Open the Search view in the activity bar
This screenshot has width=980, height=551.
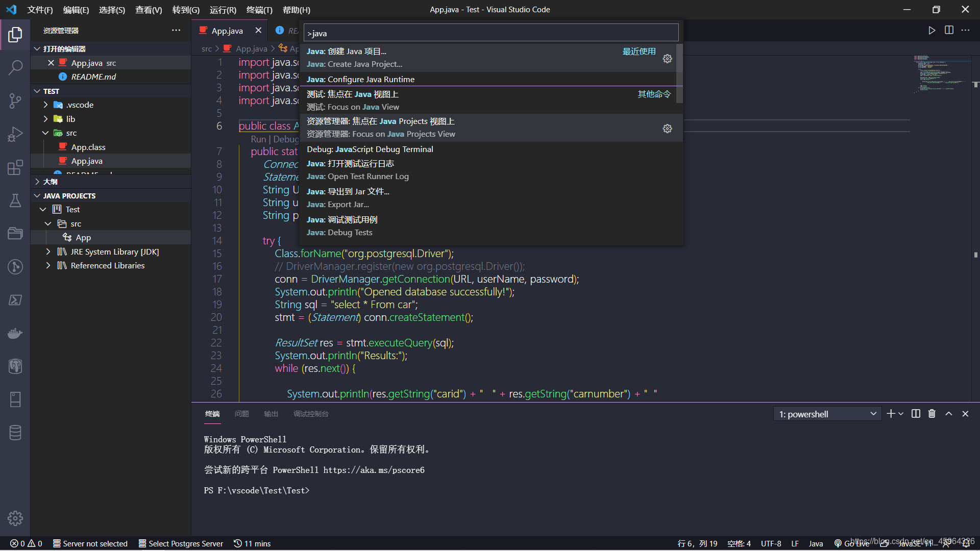coord(15,67)
